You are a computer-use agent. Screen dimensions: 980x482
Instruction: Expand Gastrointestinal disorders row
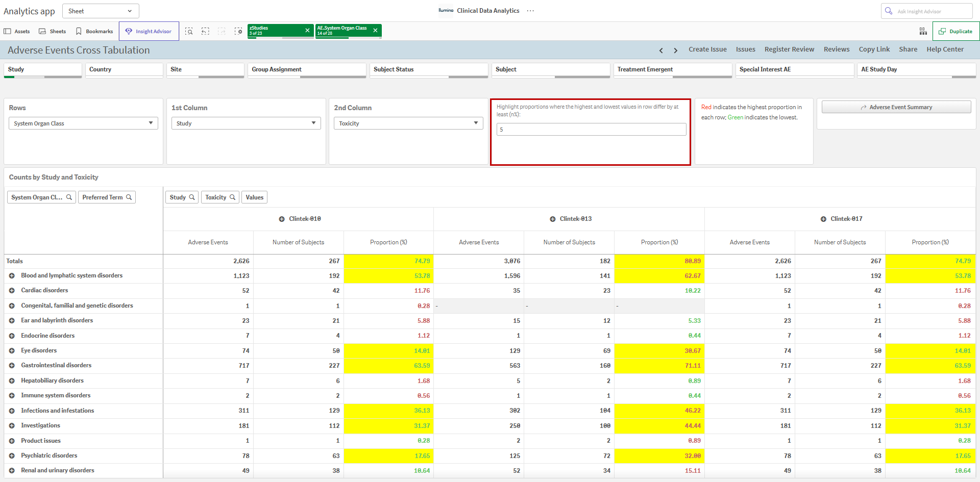[12, 366]
